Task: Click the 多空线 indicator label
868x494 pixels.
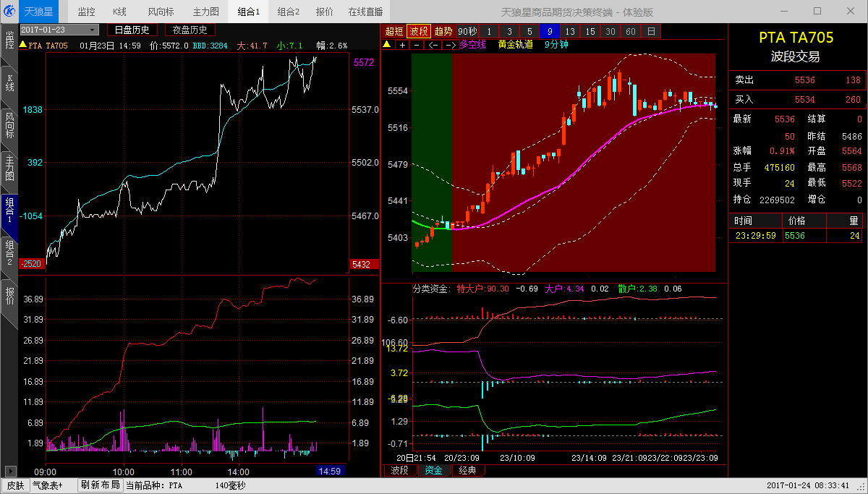Action: pyautogui.click(x=472, y=45)
